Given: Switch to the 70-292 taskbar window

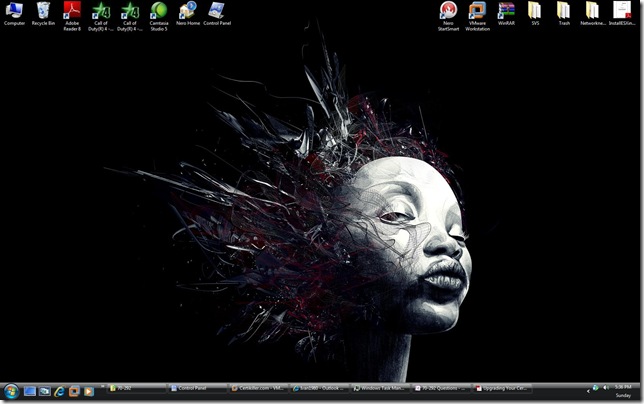Looking at the screenshot, I should click(137, 388).
